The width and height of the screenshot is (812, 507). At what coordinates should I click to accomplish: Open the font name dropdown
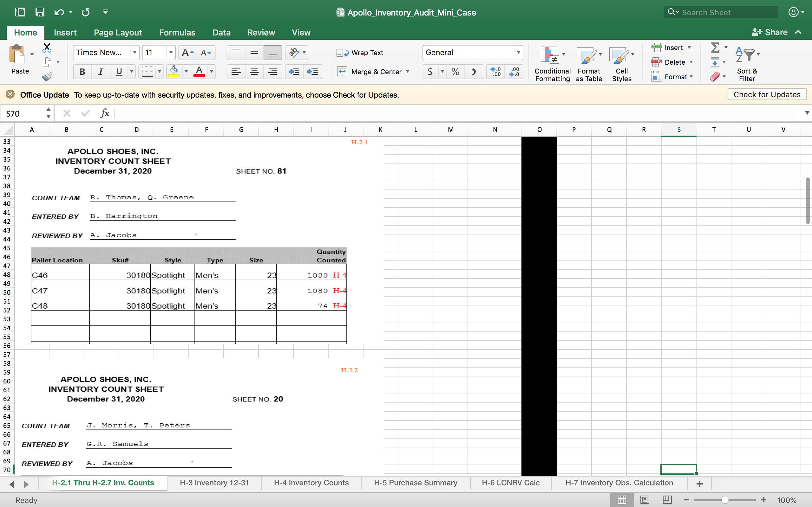134,53
